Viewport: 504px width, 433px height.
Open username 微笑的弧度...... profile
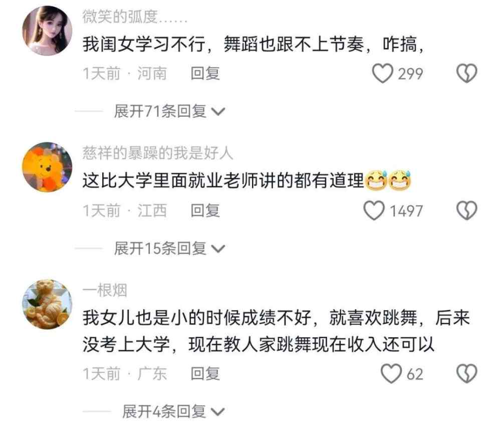[135, 17]
